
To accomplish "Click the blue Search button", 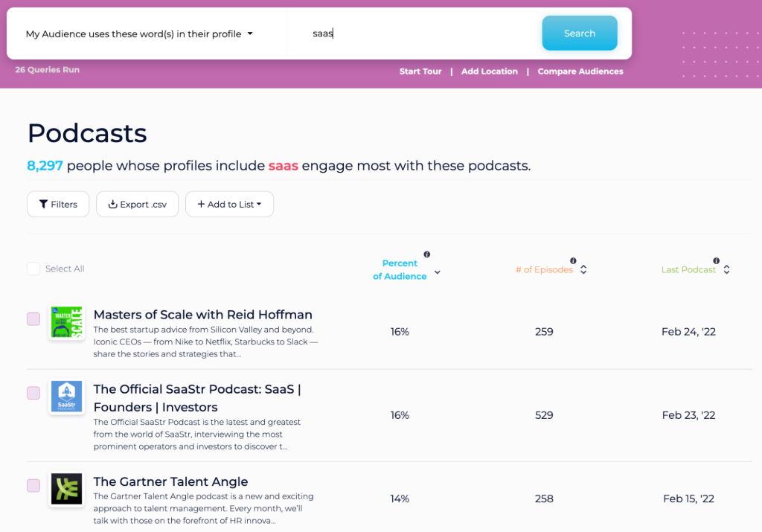I will pos(579,33).
